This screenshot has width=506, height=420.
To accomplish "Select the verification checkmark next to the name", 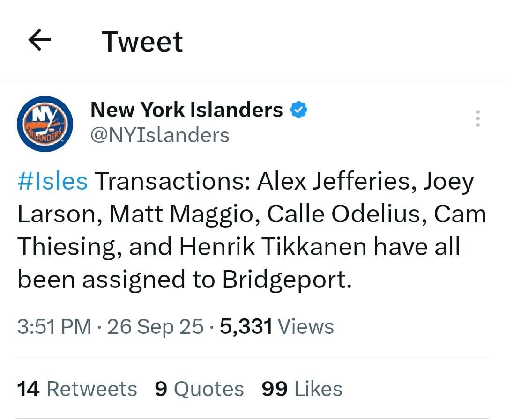I will [x=299, y=110].
